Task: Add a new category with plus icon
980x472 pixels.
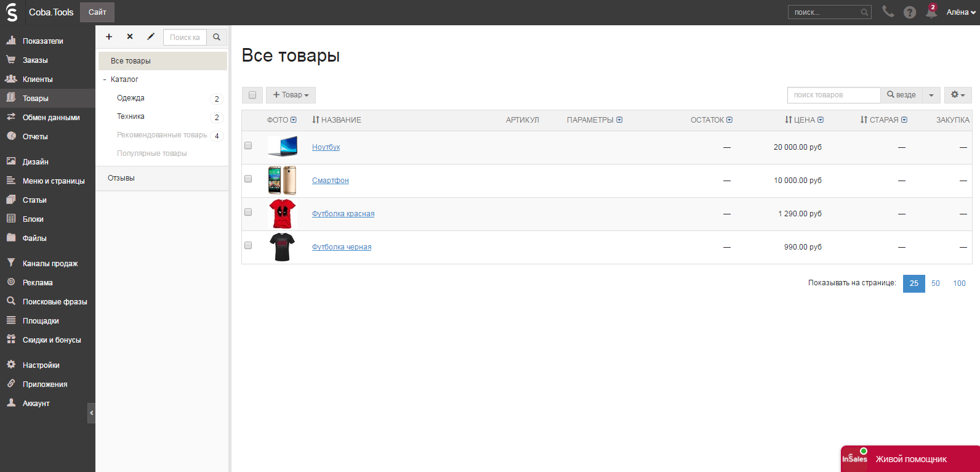Action: 109,37
